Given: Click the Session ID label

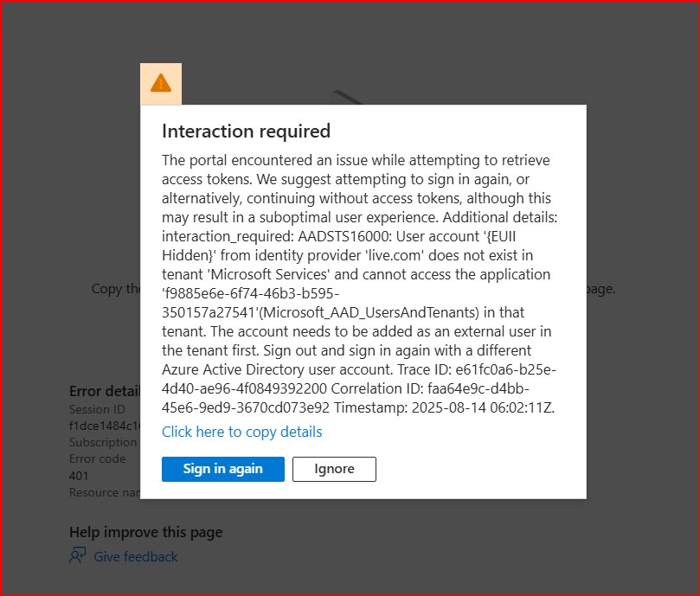Looking at the screenshot, I should pos(96,409).
